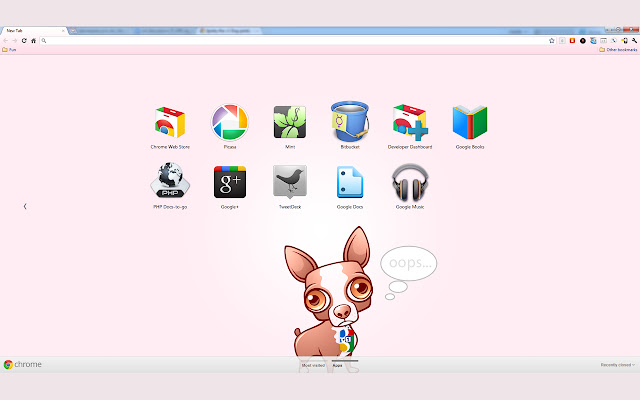Click the Chrome logo in the bottom bar
The width and height of the screenshot is (640, 400).
coord(22,364)
